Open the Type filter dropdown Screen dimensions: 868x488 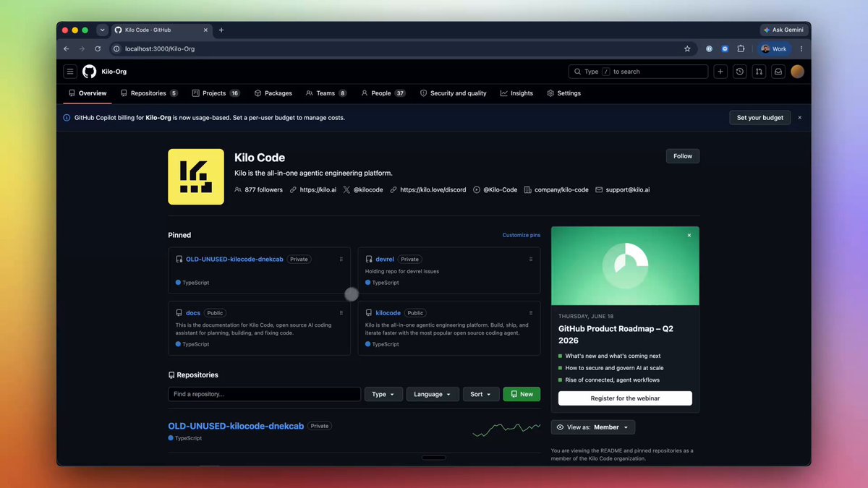tap(383, 394)
